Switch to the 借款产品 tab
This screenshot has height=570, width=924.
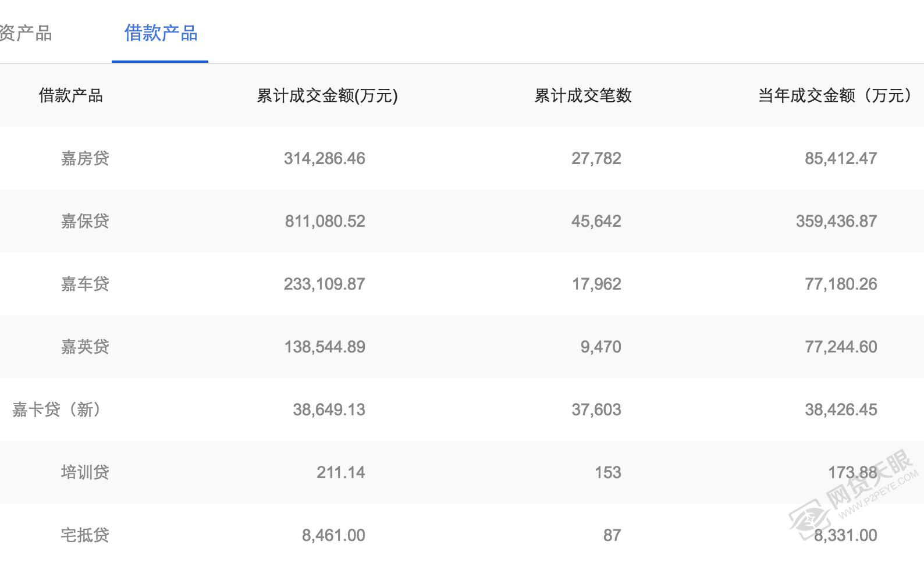(161, 33)
